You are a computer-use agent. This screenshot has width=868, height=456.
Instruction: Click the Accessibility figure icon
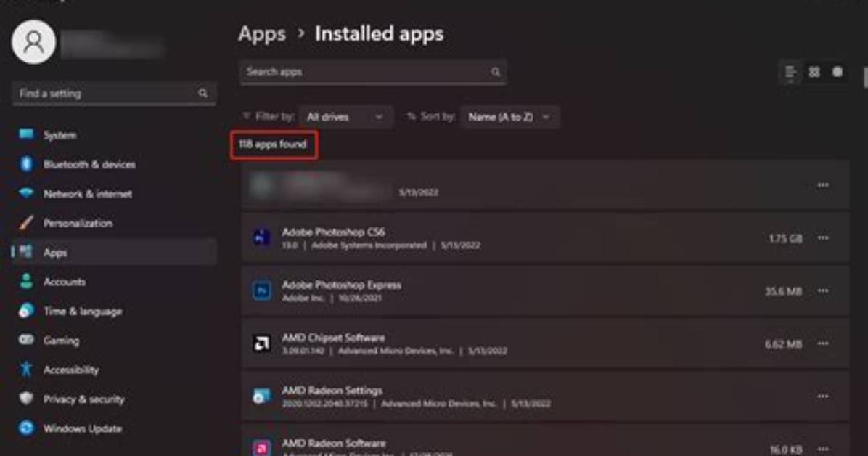[26, 369]
